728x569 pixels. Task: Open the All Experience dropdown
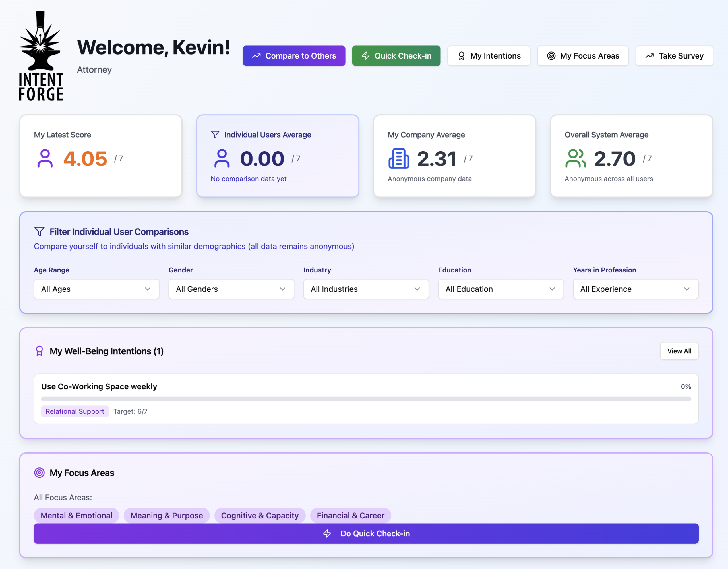tap(635, 289)
